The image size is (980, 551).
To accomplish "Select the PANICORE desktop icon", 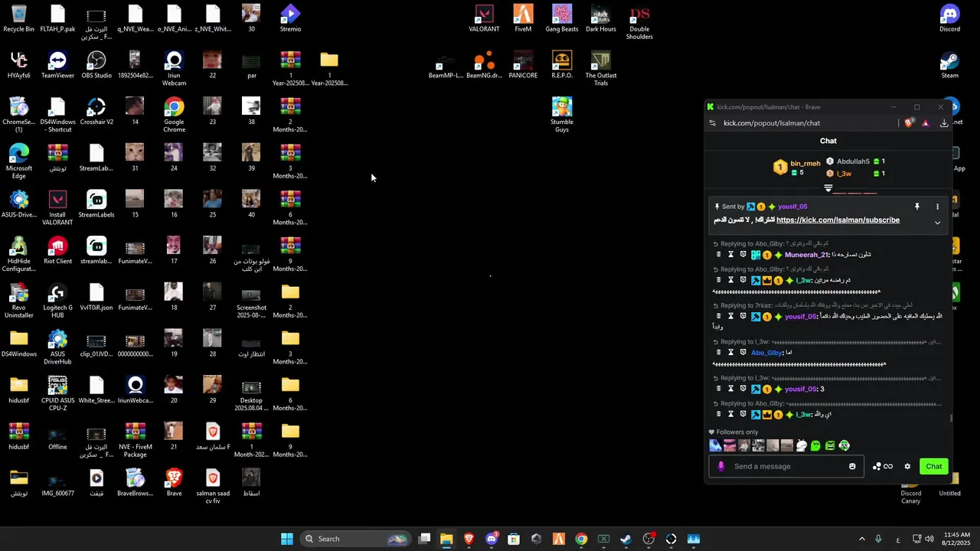I will click(523, 65).
